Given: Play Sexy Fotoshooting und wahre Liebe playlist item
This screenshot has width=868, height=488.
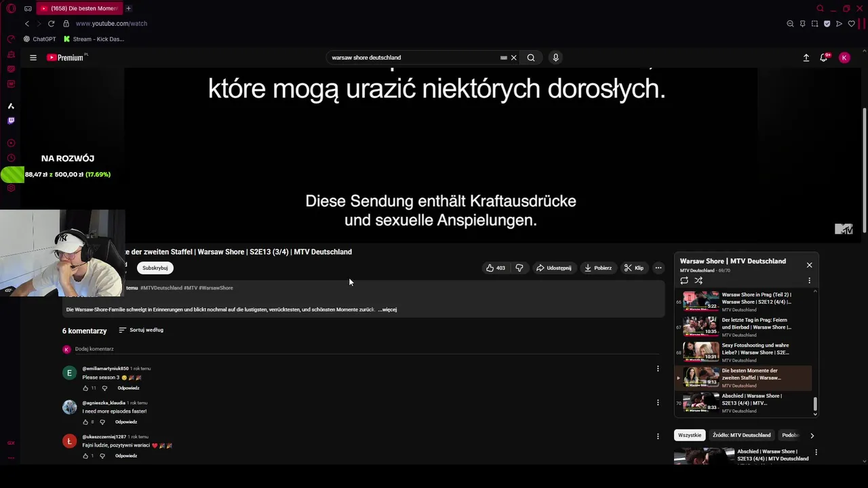Looking at the screenshot, I should [x=744, y=352].
